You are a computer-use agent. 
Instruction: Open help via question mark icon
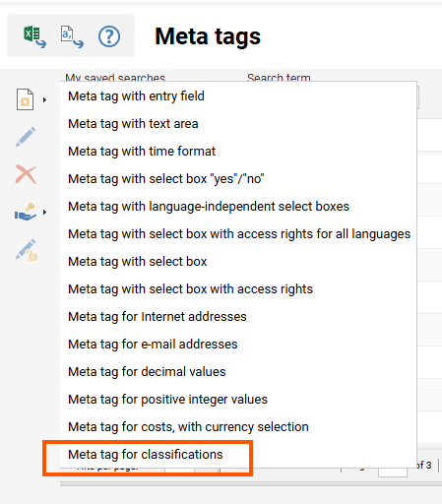pyautogui.click(x=109, y=36)
